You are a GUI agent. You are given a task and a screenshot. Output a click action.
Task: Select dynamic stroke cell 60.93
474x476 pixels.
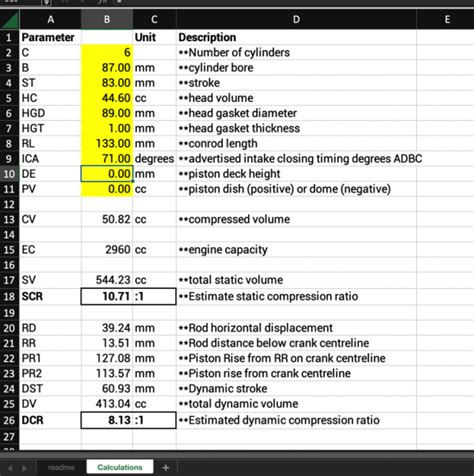coord(107,389)
